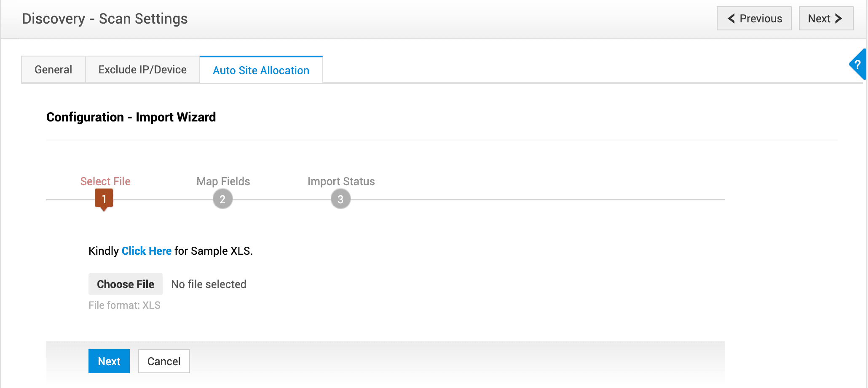Click the step 1 wizard marker

(x=104, y=199)
